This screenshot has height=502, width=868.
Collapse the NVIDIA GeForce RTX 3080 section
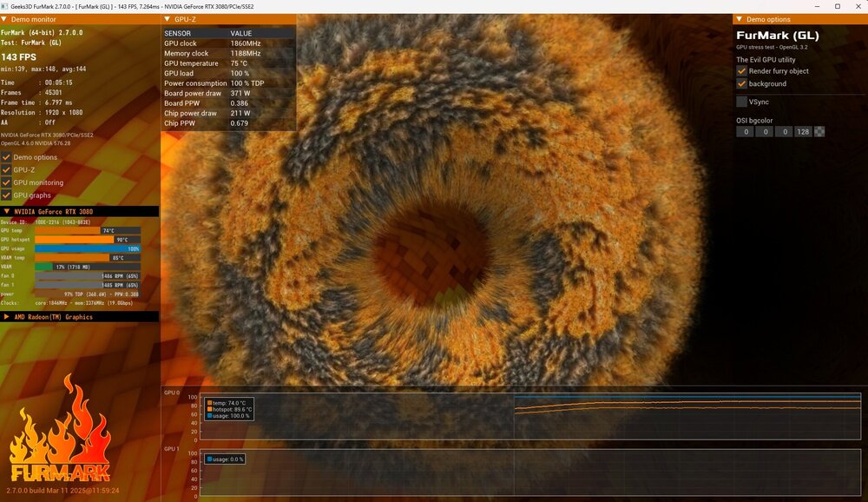click(80, 211)
